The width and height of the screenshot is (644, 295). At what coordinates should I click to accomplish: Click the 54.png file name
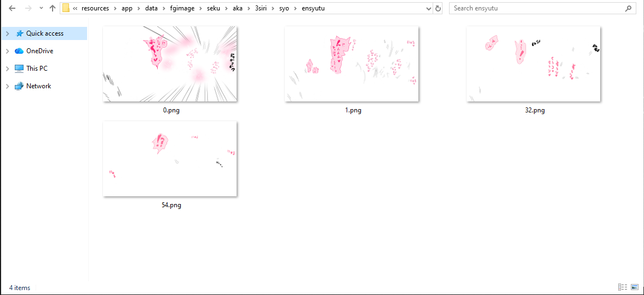click(x=171, y=205)
